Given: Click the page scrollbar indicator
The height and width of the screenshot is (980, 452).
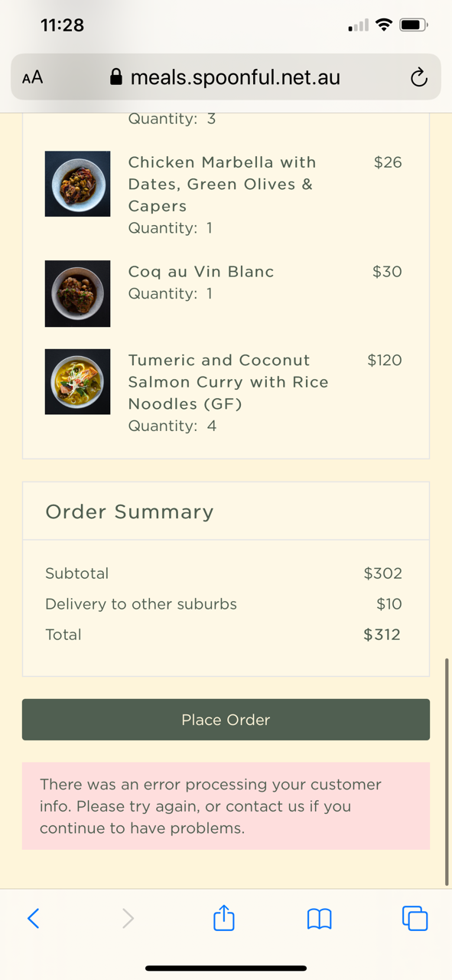Looking at the screenshot, I should coord(447,772).
